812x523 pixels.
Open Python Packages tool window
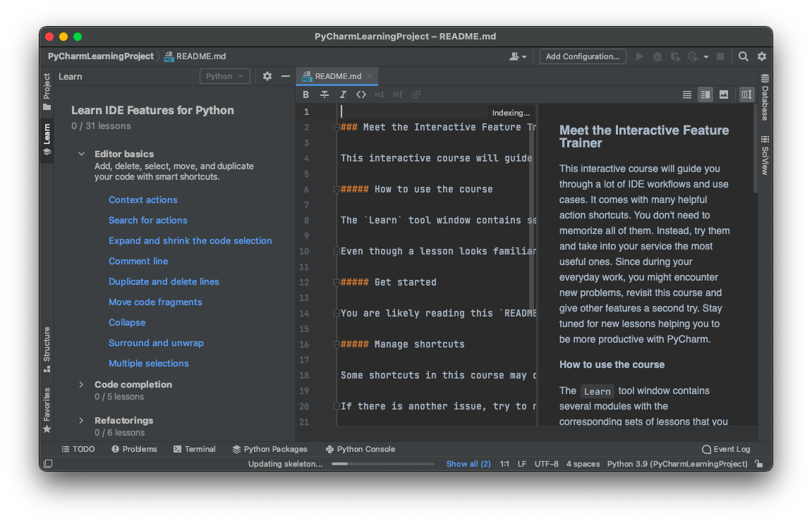pos(269,449)
